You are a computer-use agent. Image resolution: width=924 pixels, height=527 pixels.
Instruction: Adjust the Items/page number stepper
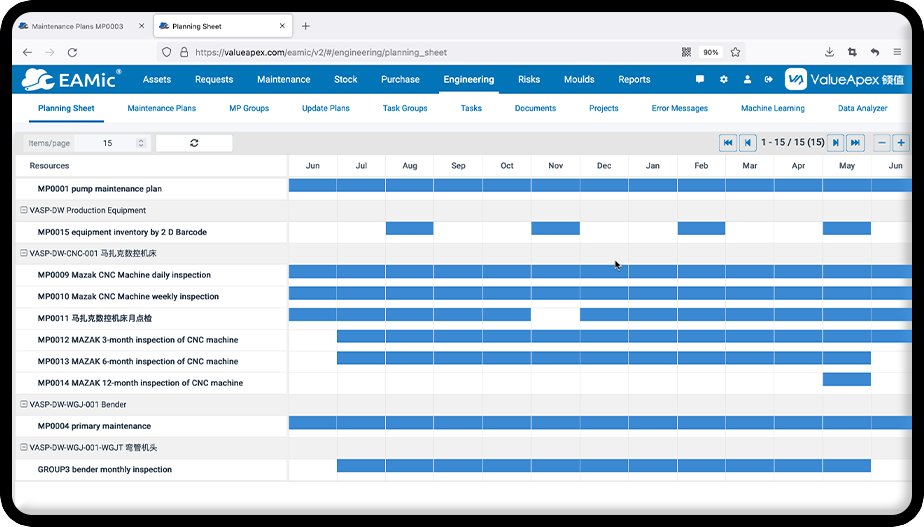click(141, 143)
